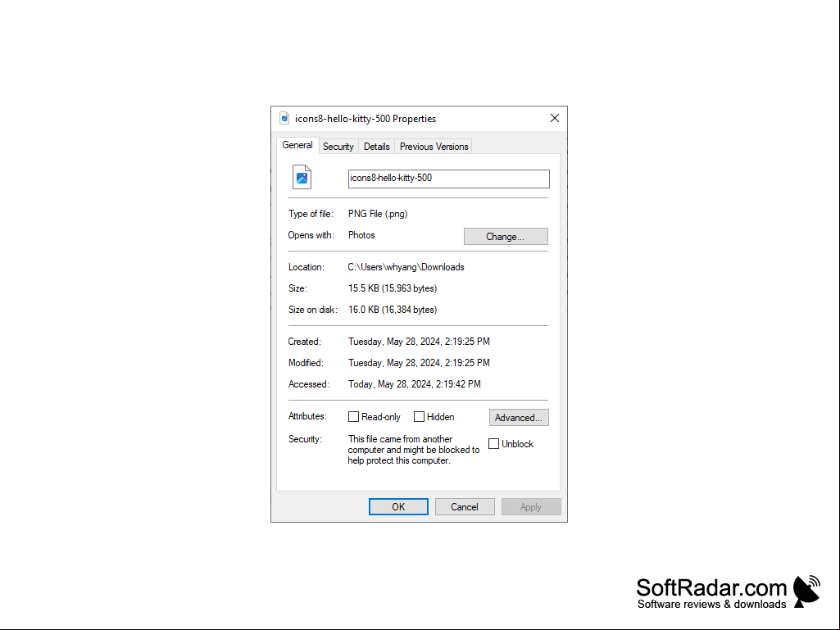
Task: Open the Previous Versions tab
Action: pos(434,147)
